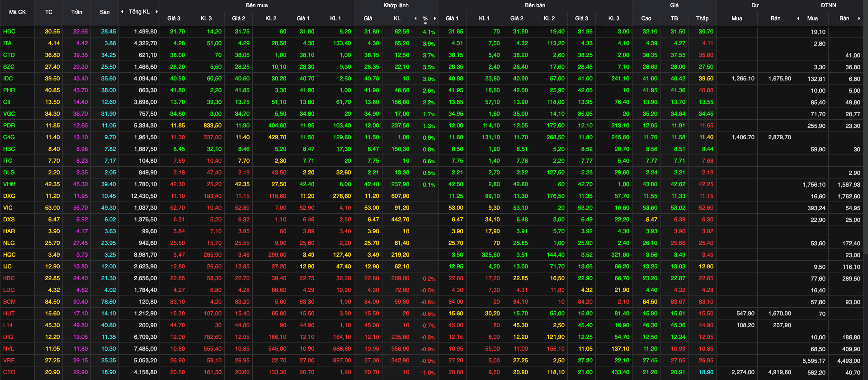
Task: Click DXG total volume 12,430,50
Action: [144, 196]
